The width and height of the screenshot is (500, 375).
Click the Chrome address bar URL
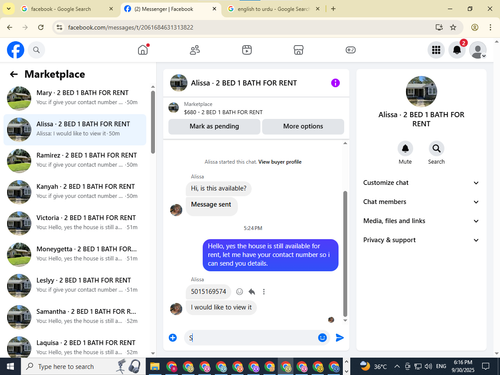130,27
